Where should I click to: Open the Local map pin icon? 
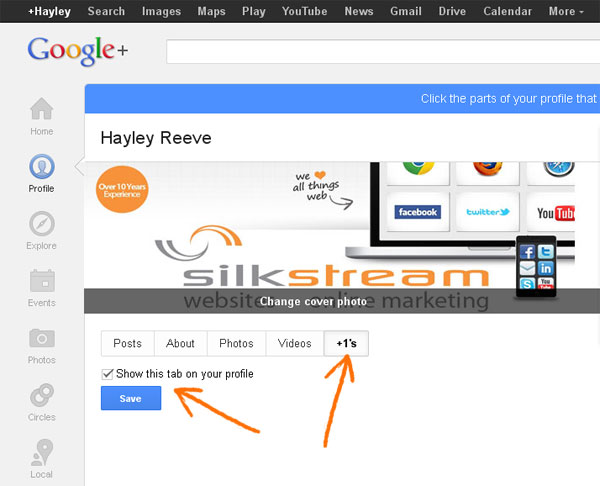[42, 452]
